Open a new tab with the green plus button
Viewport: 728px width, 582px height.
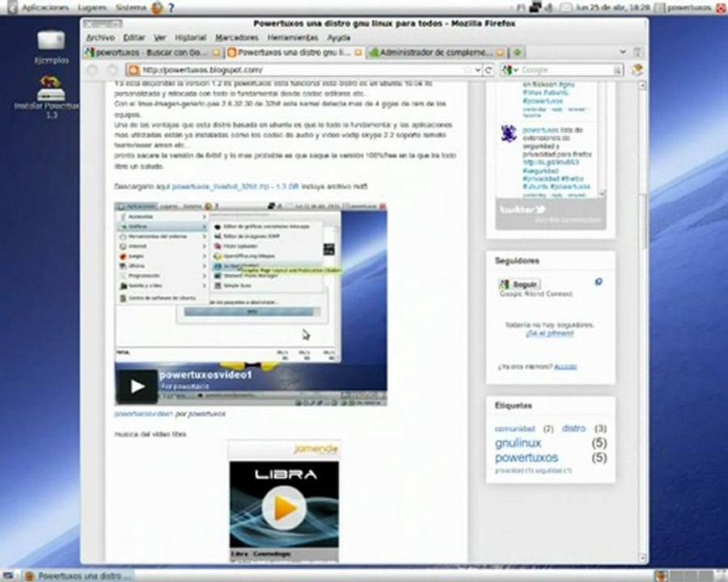tap(518, 53)
